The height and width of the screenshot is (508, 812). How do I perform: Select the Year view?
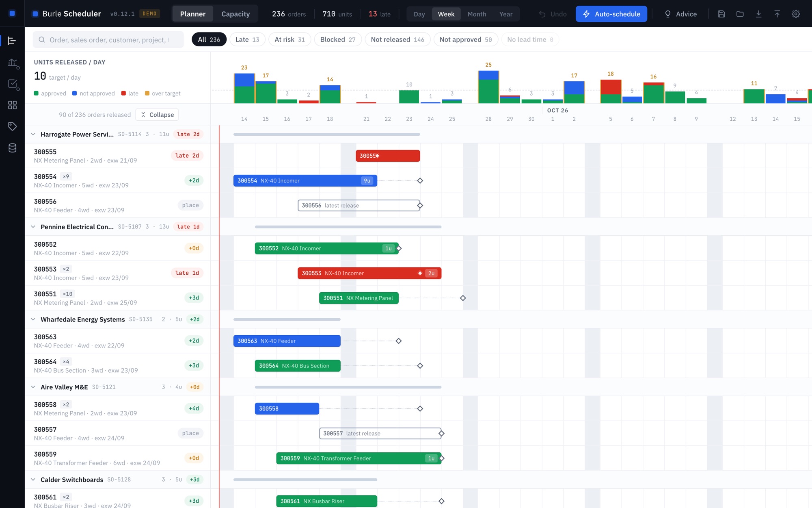point(506,14)
